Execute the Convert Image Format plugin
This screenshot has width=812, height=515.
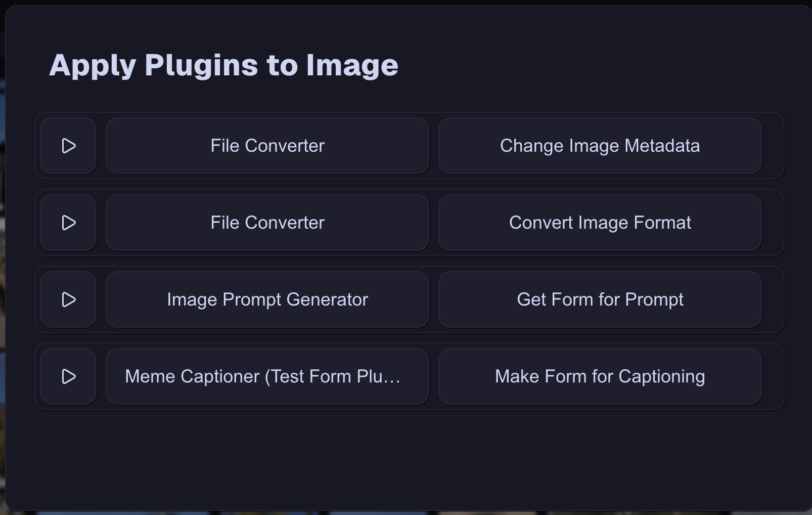click(68, 223)
